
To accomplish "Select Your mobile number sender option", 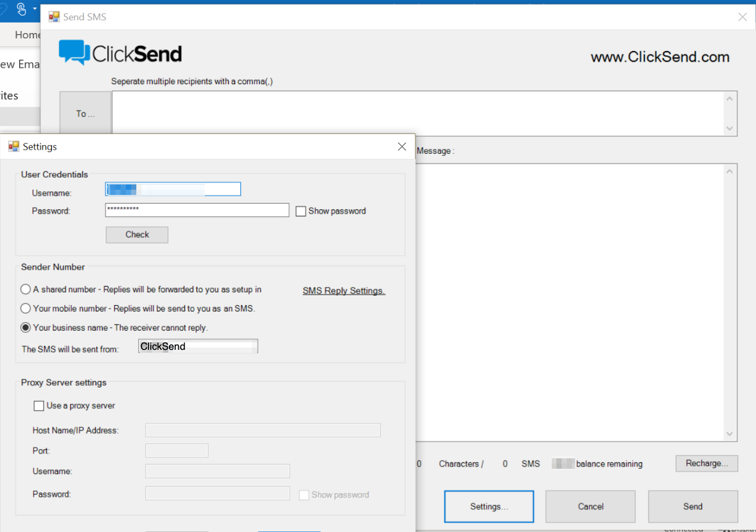I will coord(26,308).
